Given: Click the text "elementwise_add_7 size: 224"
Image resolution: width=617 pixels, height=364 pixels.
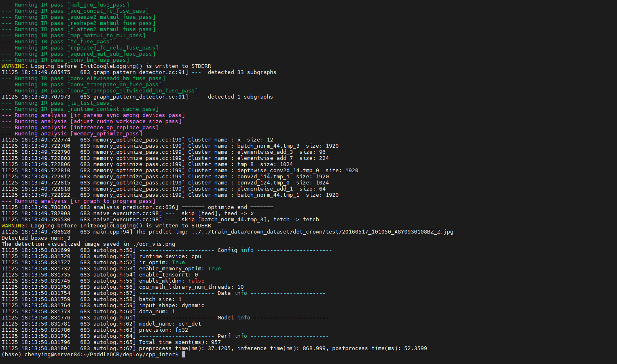Looking at the screenshot, I should (283, 158).
